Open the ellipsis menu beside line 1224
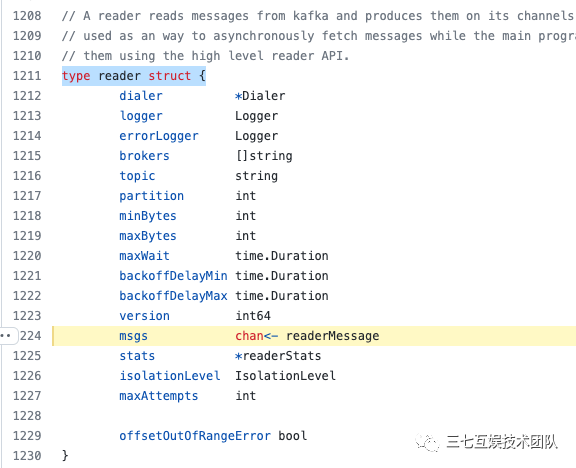This screenshot has height=468, width=576. pos(8,336)
